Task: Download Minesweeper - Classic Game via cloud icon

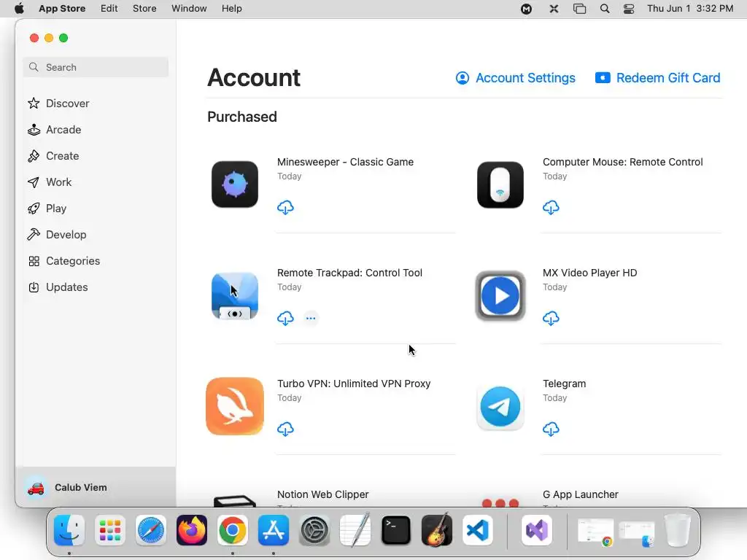Action: click(x=285, y=208)
